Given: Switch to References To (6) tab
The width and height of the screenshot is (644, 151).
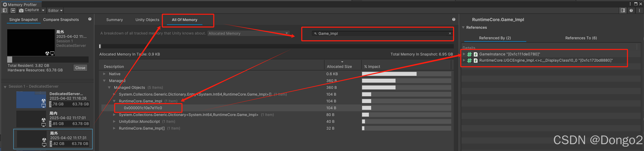Looking at the screenshot, I should click(581, 38).
